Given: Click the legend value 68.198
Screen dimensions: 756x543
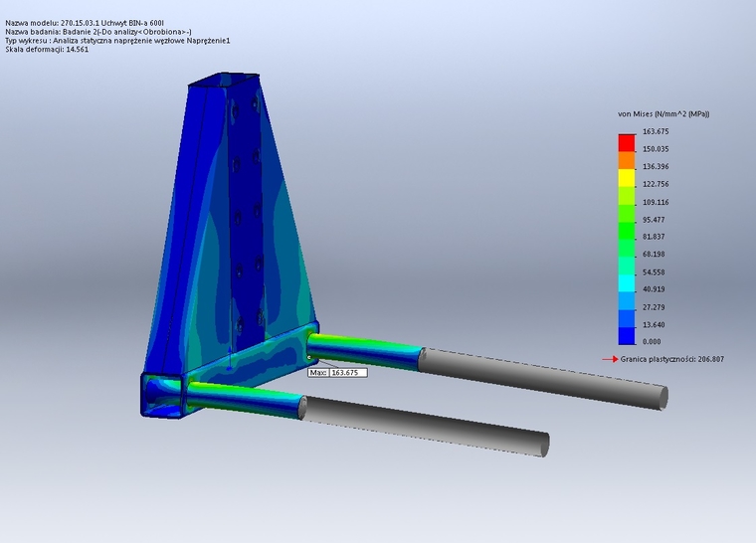Looking at the screenshot, I should pos(654,254).
